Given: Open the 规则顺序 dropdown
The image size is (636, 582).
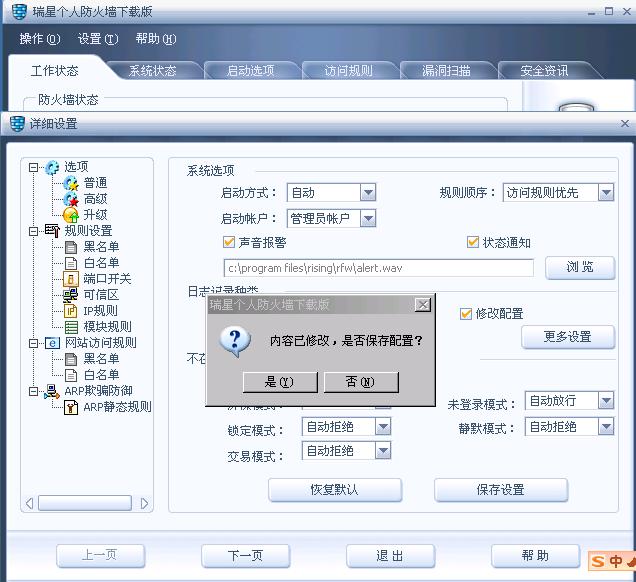Looking at the screenshot, I should click(606, 193).
